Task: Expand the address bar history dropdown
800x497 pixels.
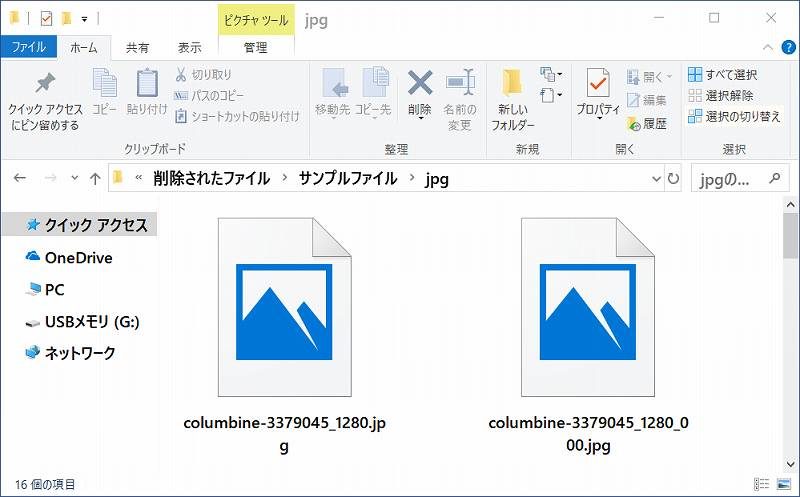Action: (x=650, y=179)
